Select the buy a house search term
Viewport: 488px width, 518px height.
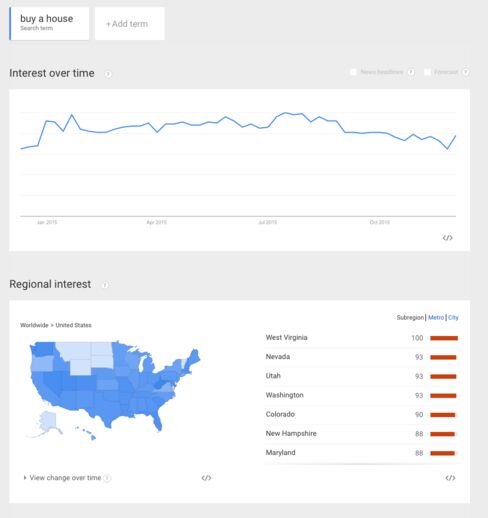coord(49,24)
